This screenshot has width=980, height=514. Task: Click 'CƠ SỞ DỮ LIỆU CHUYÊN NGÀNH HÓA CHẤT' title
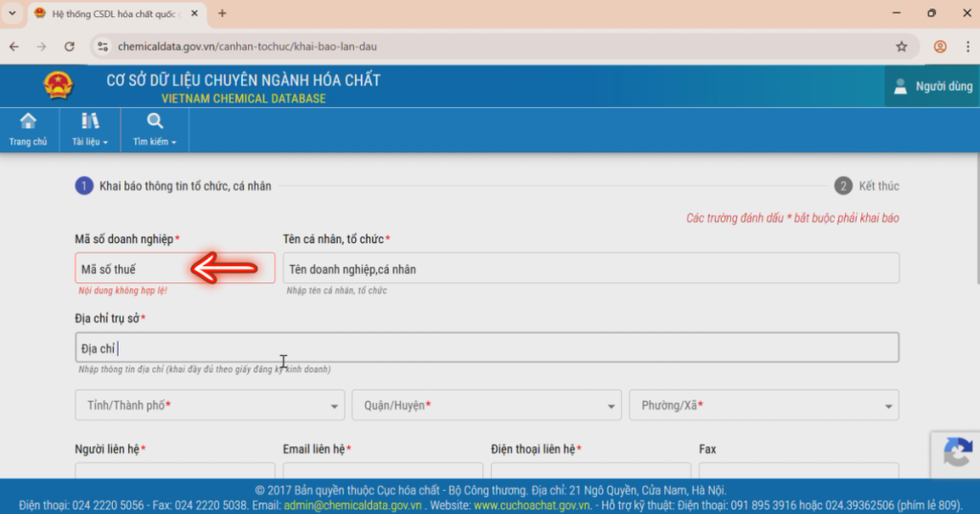[243, 80]
